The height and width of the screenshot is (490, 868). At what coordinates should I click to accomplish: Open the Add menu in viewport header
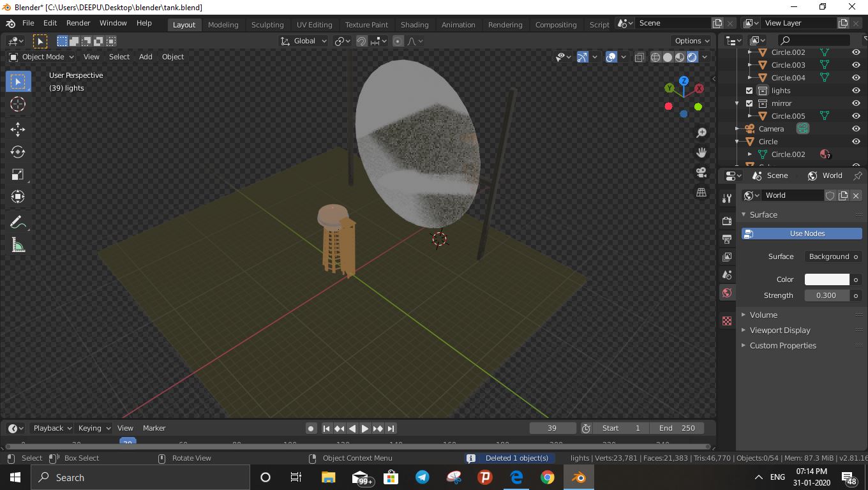click(x=146, y=57)
